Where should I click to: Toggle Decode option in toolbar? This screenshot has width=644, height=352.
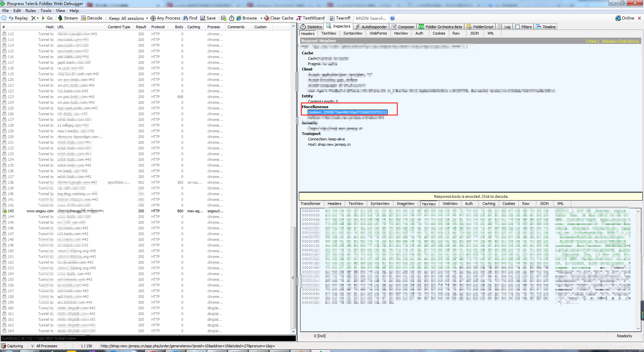coord(92,18)
